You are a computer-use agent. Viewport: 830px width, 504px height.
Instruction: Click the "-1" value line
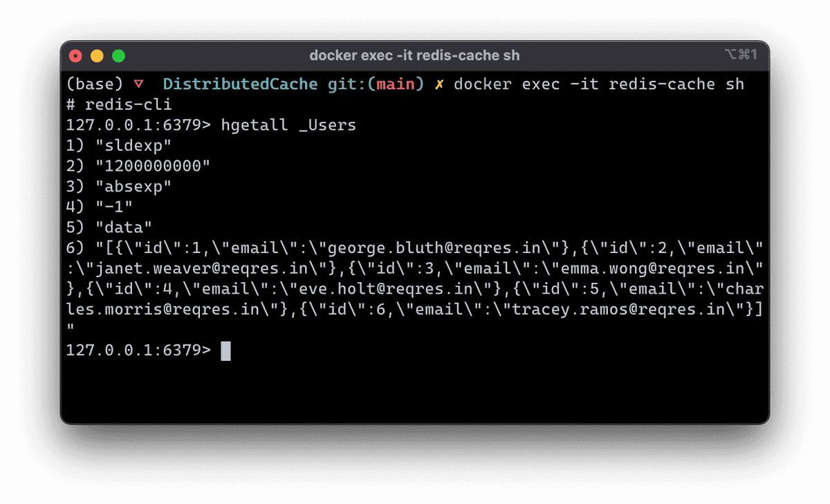tap(100, 207)
